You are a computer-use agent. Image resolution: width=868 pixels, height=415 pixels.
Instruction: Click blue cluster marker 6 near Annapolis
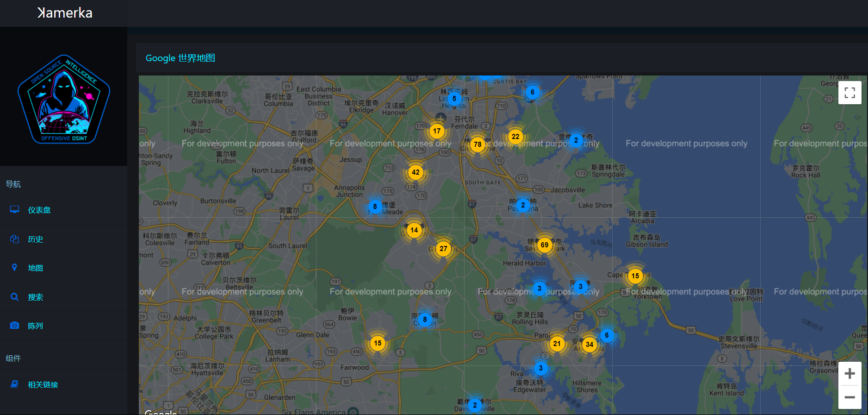[607, 335]
